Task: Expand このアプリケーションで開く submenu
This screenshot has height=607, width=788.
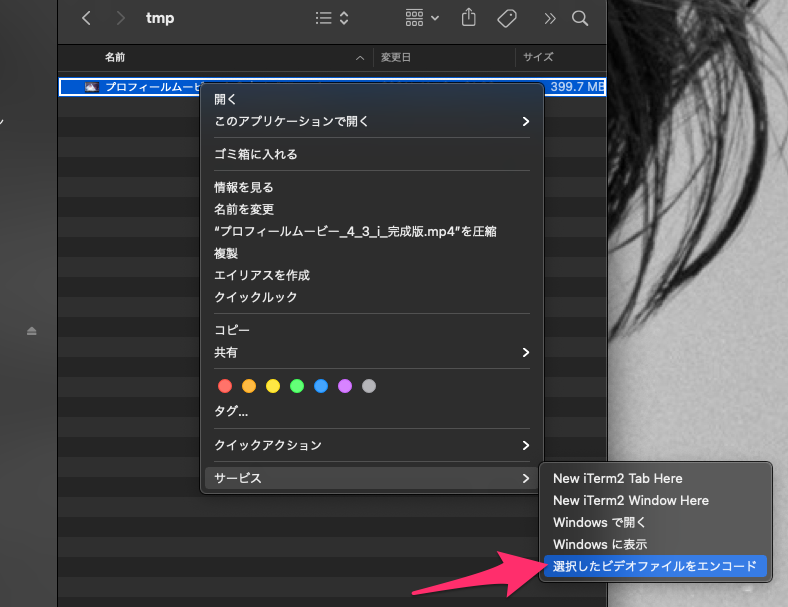Action: tap(372, 122)
